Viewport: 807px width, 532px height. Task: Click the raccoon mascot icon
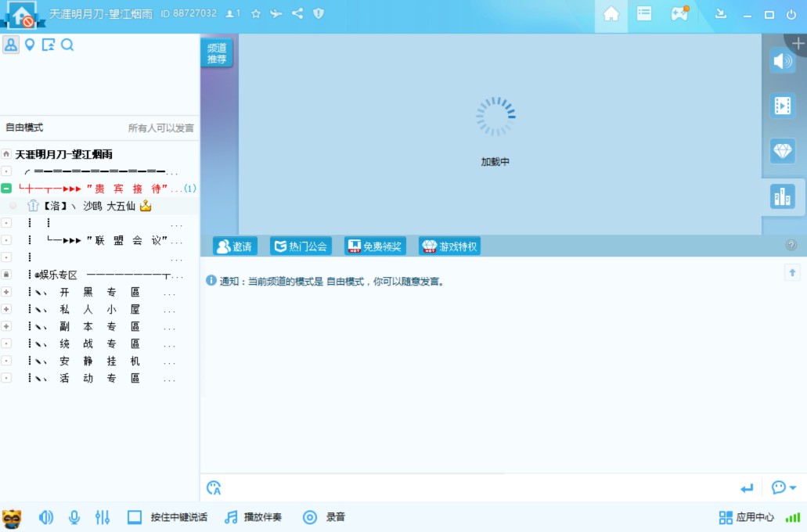pos(12,519)
